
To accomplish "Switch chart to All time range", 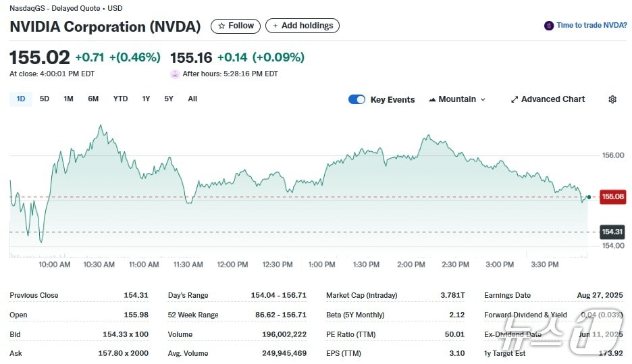I will point(192,99).
